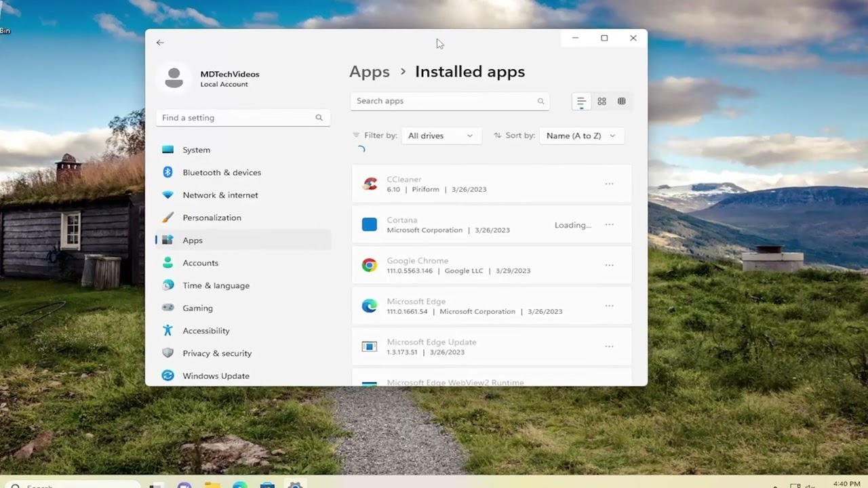
Task: Open more options for CCleaner
Action: 609,184
